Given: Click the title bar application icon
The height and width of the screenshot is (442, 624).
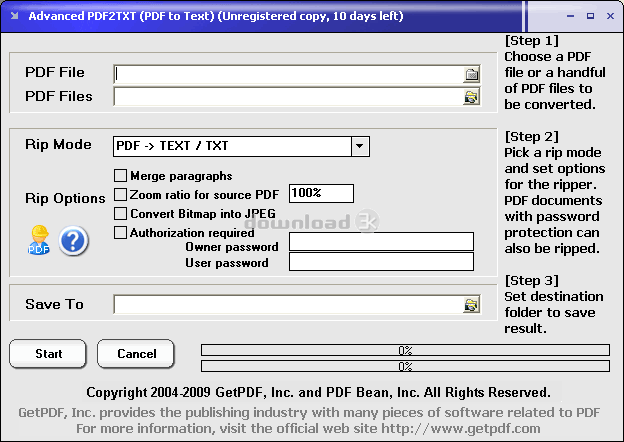Looking at the screenshot, I should pyautogui.click(x=15, y=16).
